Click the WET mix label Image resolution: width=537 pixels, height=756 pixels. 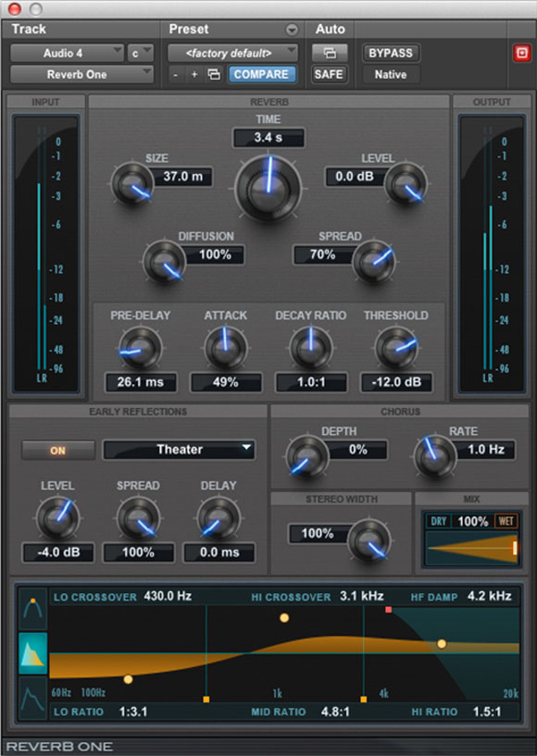click(x=506, y=521)
